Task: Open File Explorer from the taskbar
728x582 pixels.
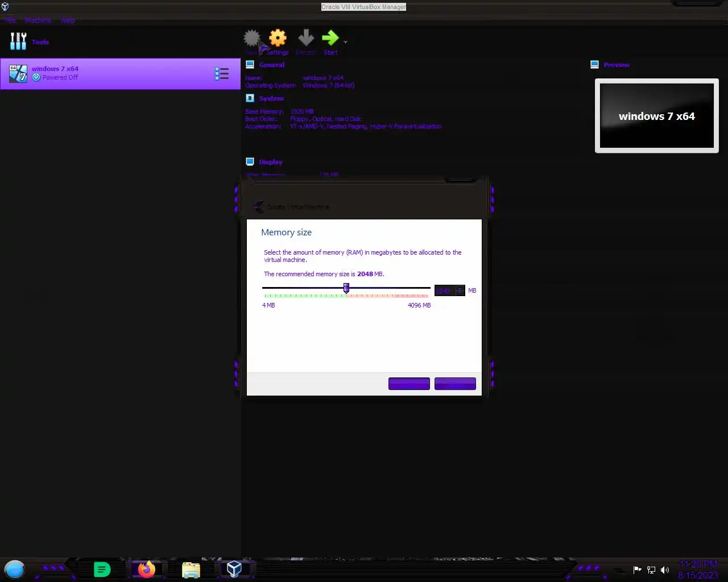Action: tap(191, 569)
